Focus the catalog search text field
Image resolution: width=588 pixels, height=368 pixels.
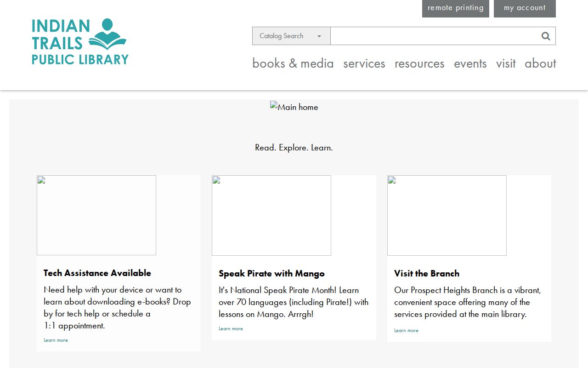[434, 36]
